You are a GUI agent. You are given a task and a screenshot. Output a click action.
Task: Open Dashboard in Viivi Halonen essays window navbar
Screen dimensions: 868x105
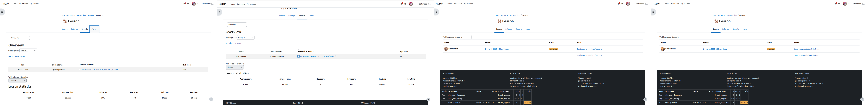(675, 4)
